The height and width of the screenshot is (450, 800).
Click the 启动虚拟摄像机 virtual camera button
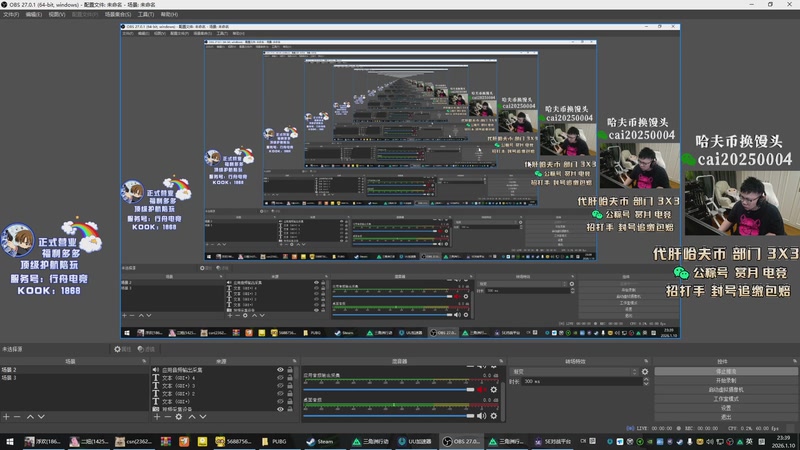(x=726, y=390)
